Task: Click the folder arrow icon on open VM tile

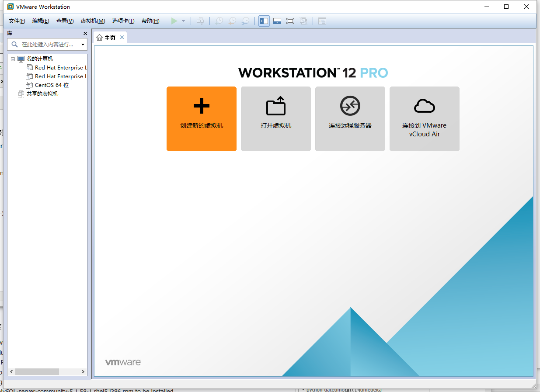Action: (x=276, y=106)
